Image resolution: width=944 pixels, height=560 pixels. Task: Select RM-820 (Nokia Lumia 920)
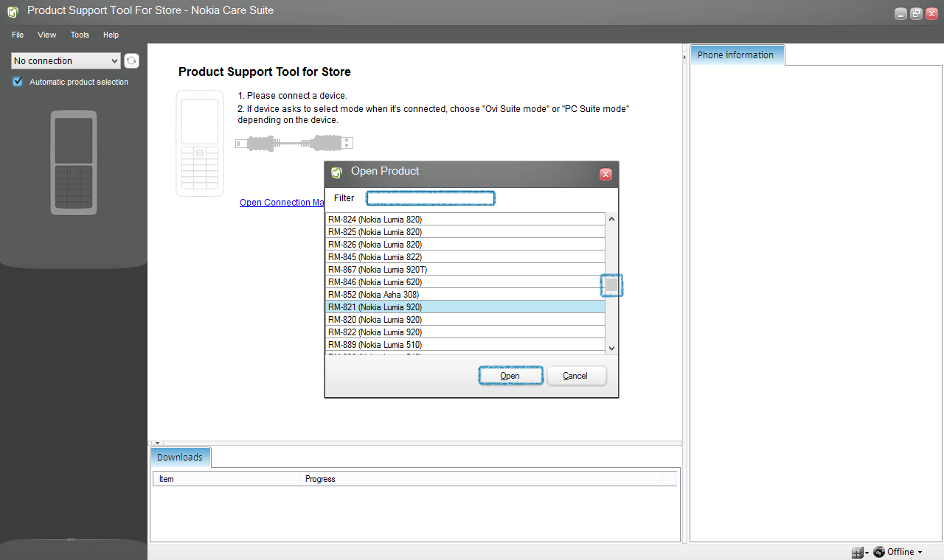(465, 320)
